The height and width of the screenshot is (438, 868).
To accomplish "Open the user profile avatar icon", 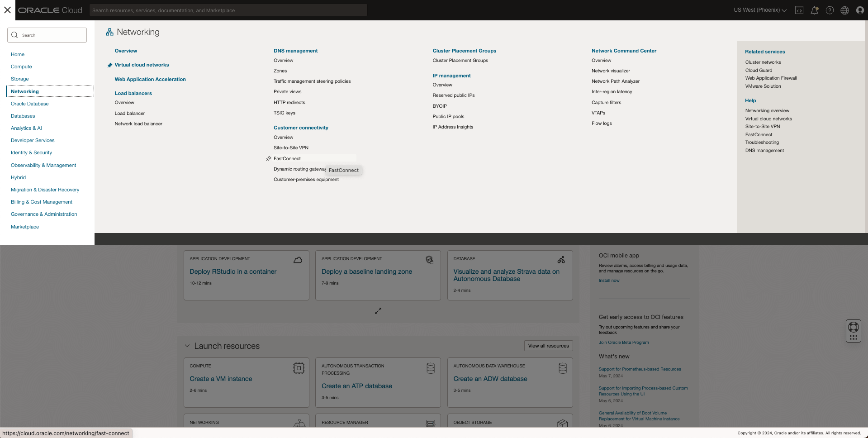I will tap(860, 10).
